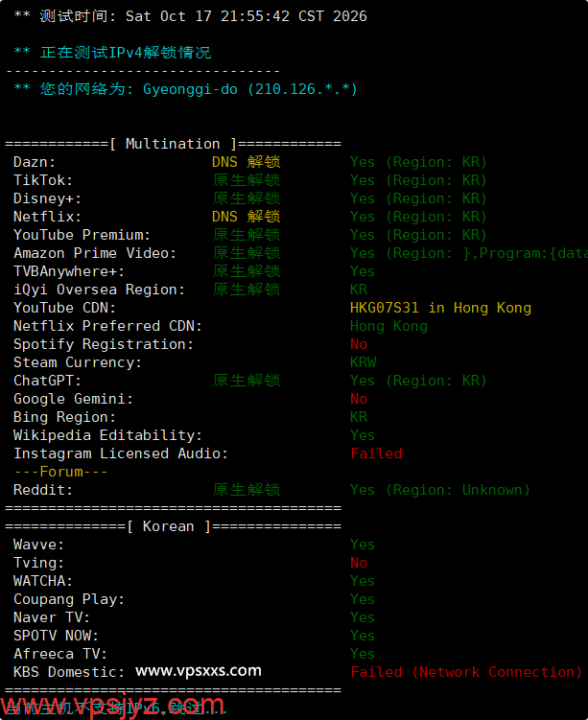Click the 'TVBAnywhere+:' label
The width and height of the screenshot is (588, 720).
coord(69,271)
